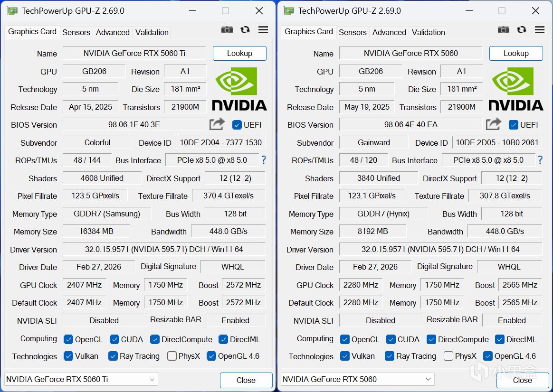Toggle Ray Tracing checkbox in RTX 5060 Ti window

click(x=113, y=356)
